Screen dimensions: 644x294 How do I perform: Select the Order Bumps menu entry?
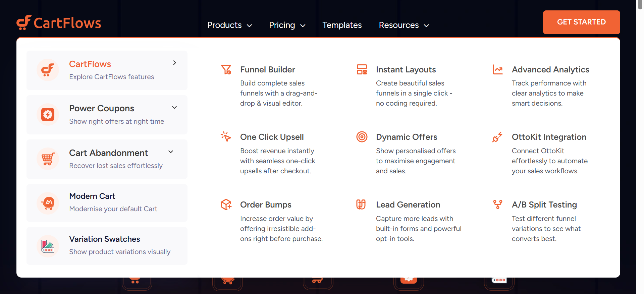(x=266, y=204)
